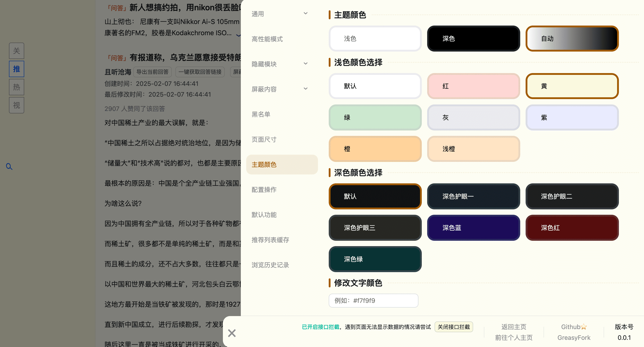644x347 pixels.
Task: Click the 关闭接口拦截 button
Action: coord(453,327)
